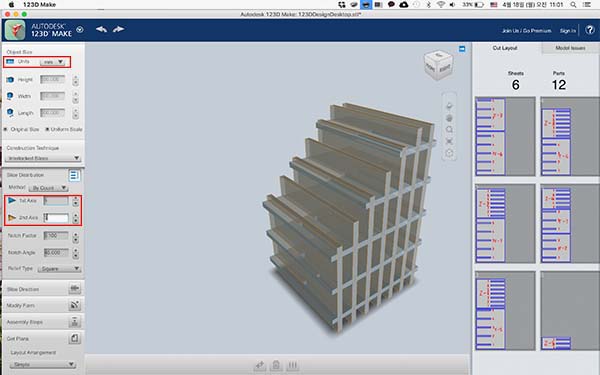Adjust the Length stepper arrows

click(x=75, y=113)
